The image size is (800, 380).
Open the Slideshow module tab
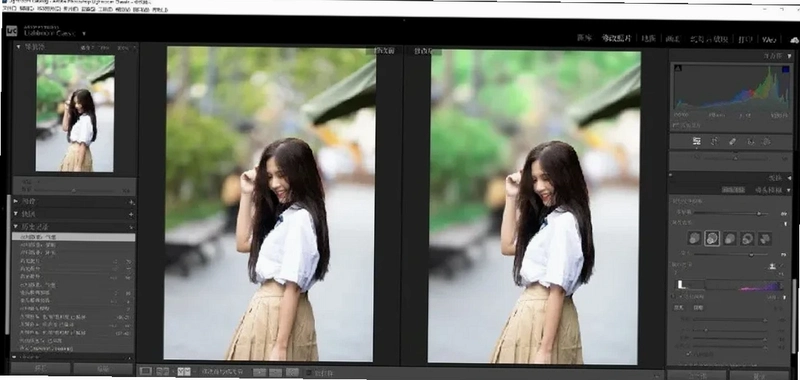[709, 39]
